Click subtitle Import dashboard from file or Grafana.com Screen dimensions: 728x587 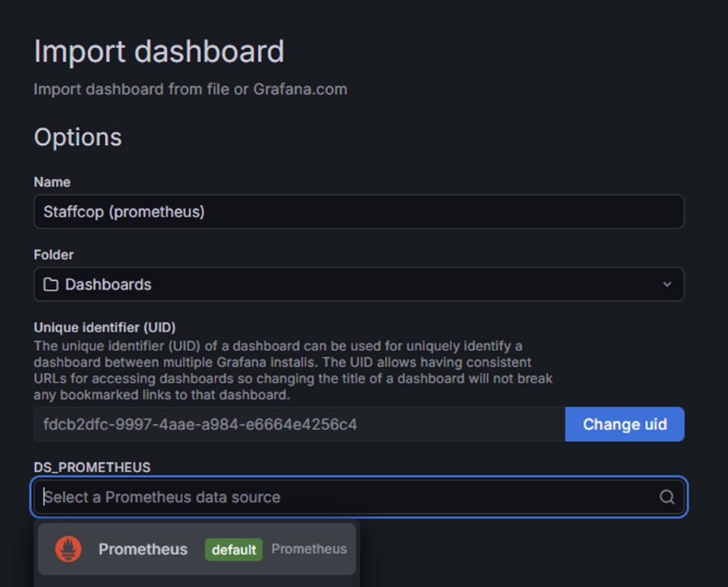click(191, 89)
